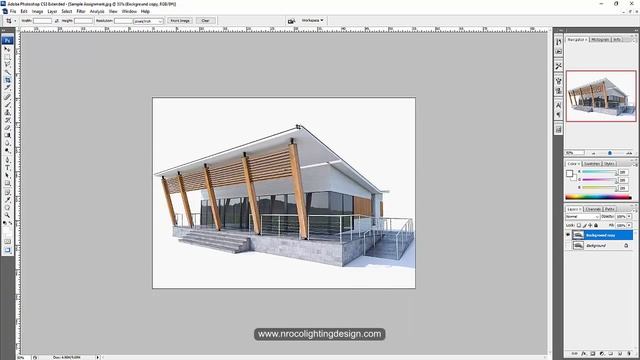Open the Tool Presets dock icon
This screenshot has width=640, height=360.
coord(559,66)
